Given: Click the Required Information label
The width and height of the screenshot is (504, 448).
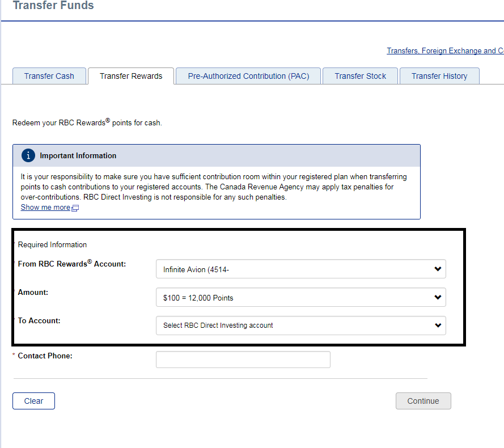Looking at the screenshot, I should (52, 245).
